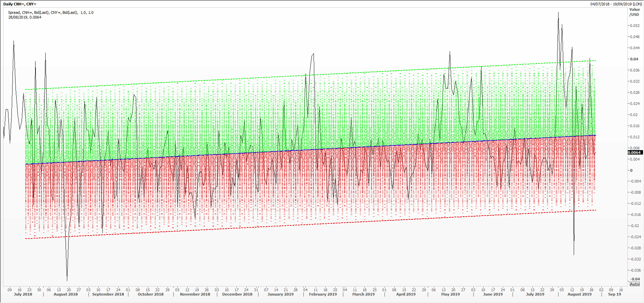
Task: Click the 'July 2019' month label
Action: [535, 294]
